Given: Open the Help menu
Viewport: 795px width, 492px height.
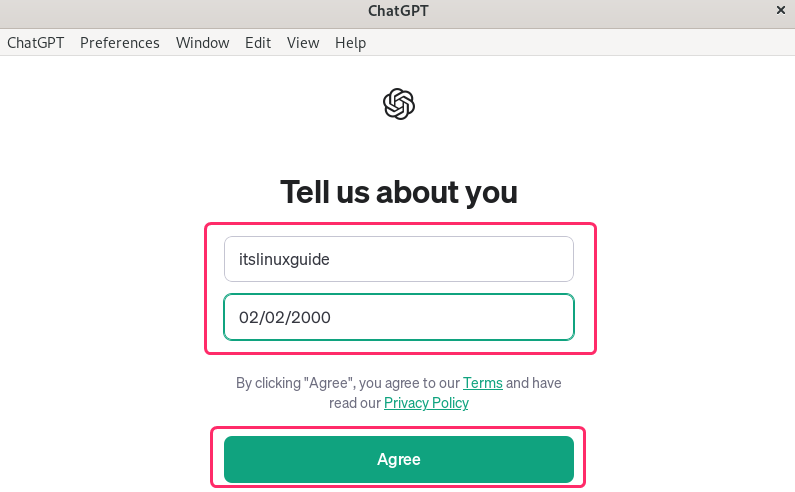Looking at the screenshot, I should click(x=350, y=43).
